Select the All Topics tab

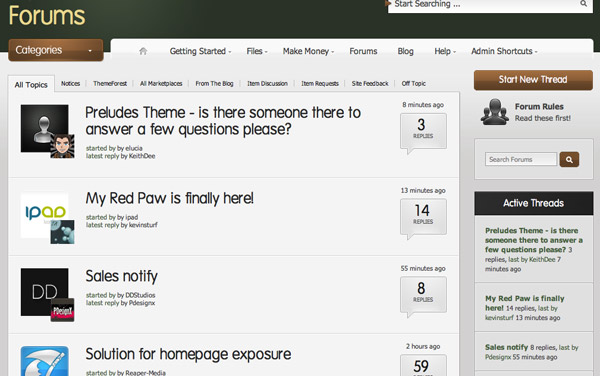point(31,84)
